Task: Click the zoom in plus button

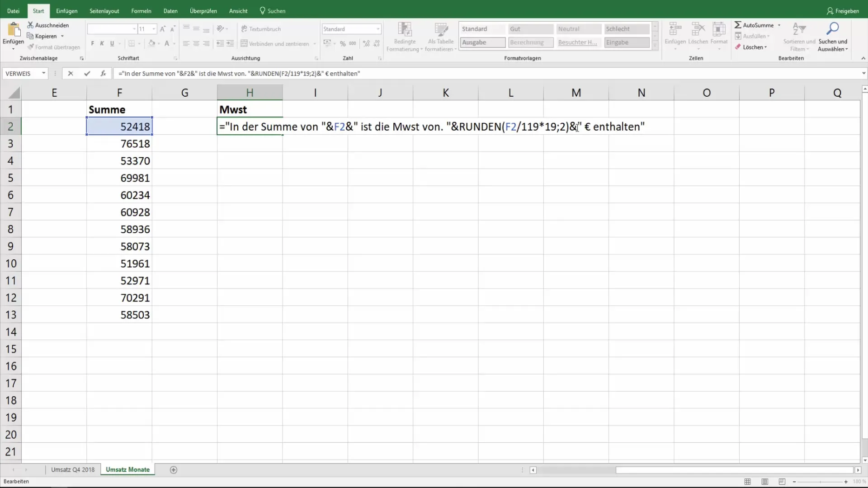Action: [x=846, y=482]
